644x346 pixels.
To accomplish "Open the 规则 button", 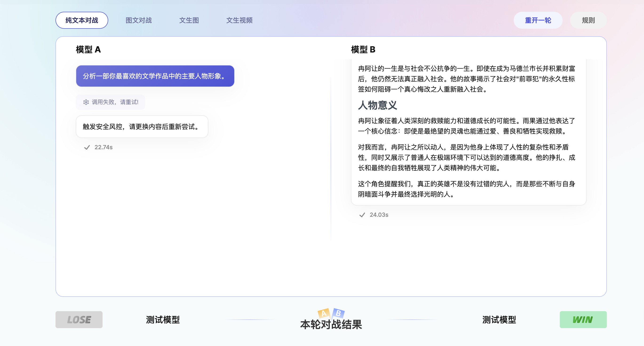I will click(588, 20).
